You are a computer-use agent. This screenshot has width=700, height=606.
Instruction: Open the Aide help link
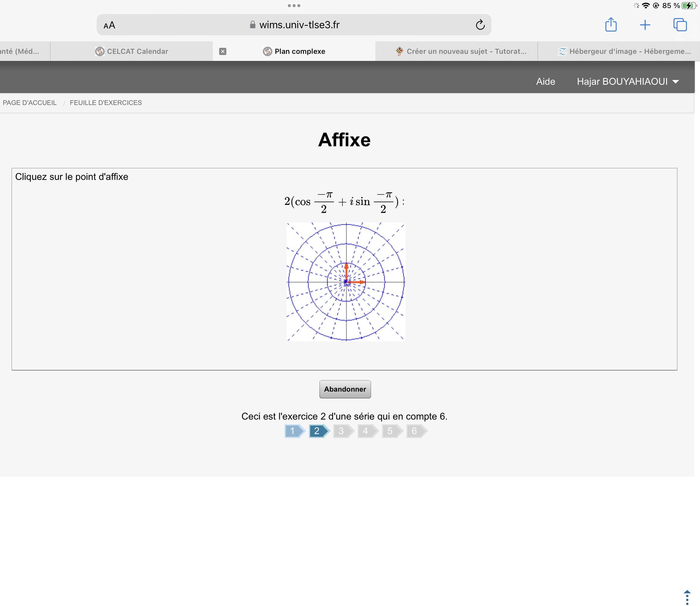click(545, 81)
